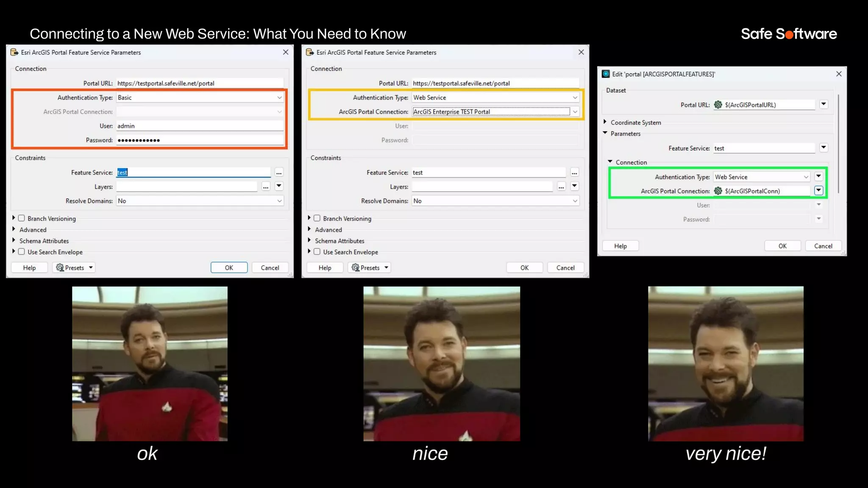Click the 'very nice!' captioned image

[x=726, y=364]
